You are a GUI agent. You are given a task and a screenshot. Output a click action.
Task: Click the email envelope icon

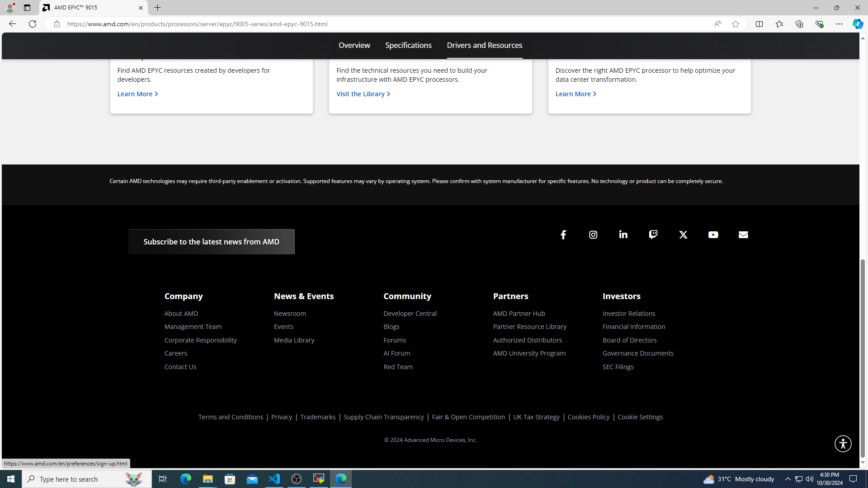click(743, 235)
